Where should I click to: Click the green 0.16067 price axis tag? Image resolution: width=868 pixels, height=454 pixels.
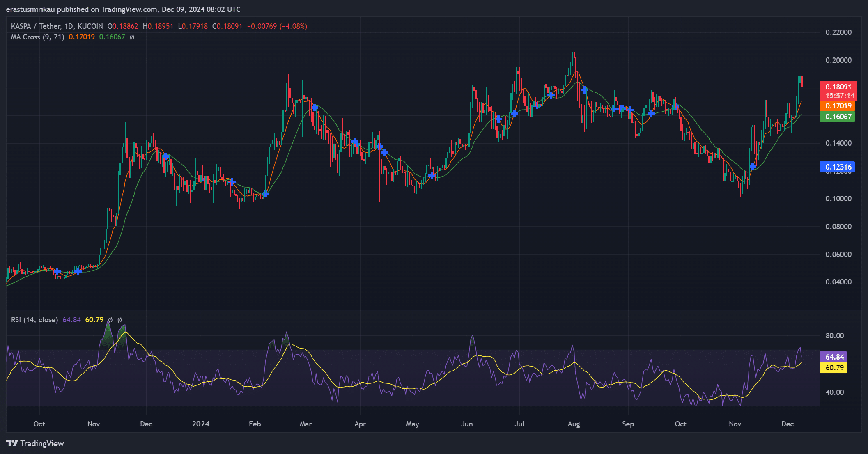pyautogui.click(x=838, y=117)
